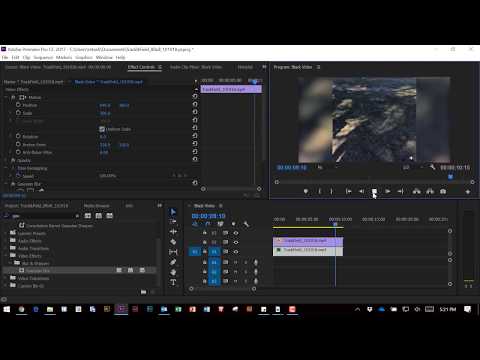
Task: Click the Lift button
Action: pyautogui.click(x=417, y=191)
